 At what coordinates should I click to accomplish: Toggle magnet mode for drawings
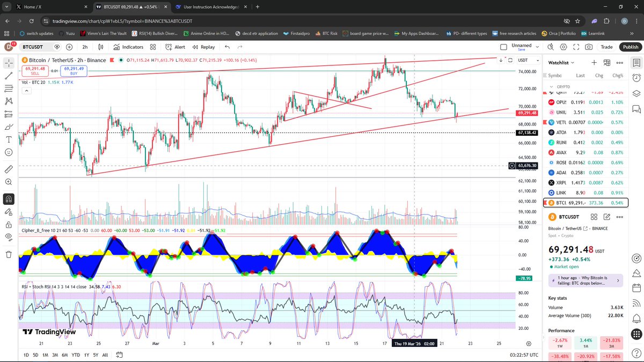tap(9, 199)
